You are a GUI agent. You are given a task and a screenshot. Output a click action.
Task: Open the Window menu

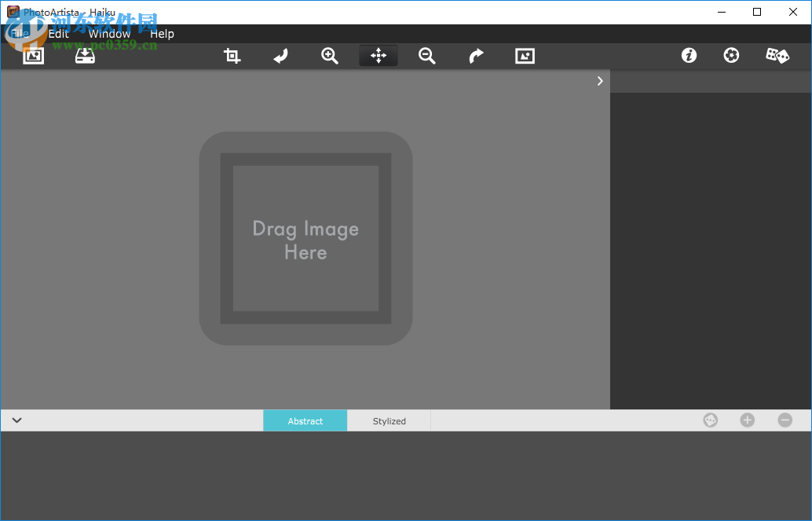(x=109, y=34)
